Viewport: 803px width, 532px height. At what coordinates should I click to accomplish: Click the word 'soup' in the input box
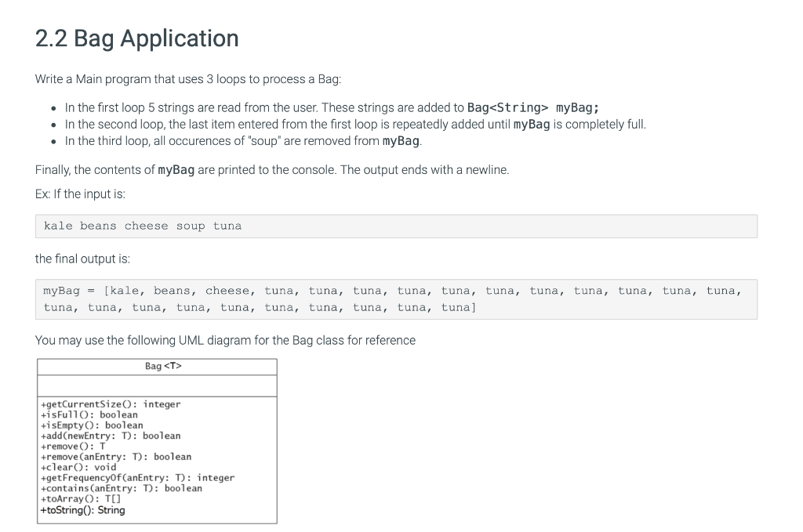click(x=191, y=226)
